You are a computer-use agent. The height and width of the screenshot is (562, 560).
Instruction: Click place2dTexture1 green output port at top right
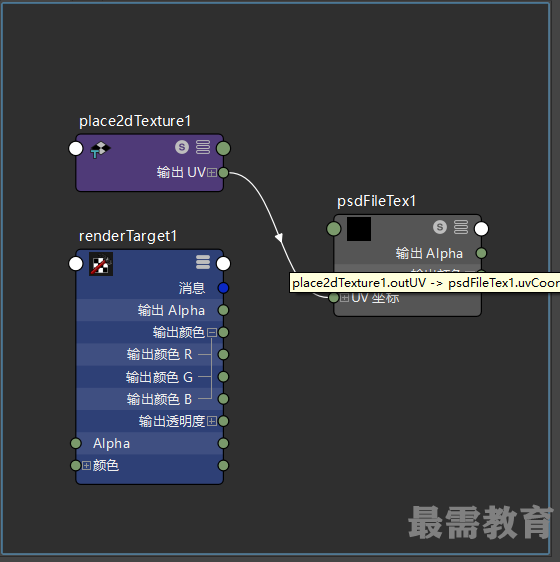click(x=223, y=148)
